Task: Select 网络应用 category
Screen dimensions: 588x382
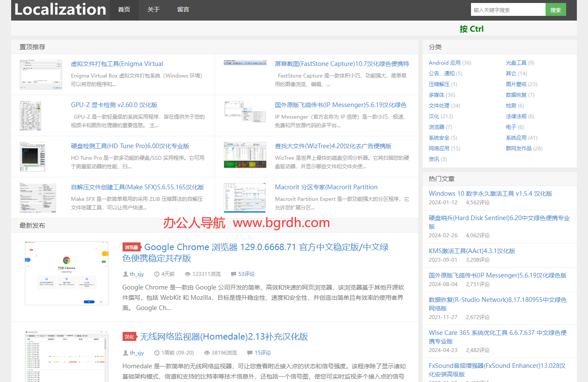Action: [x=439, y=149]
